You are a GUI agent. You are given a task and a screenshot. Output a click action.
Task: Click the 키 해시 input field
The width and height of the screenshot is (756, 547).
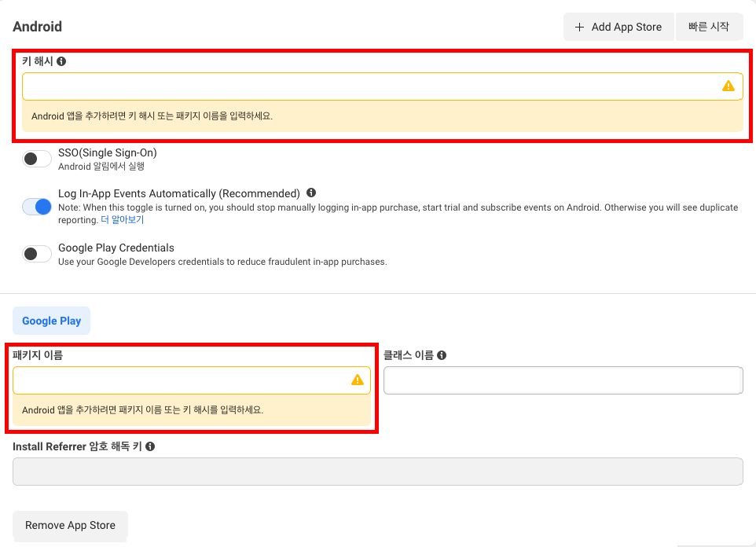click(369, 86)
